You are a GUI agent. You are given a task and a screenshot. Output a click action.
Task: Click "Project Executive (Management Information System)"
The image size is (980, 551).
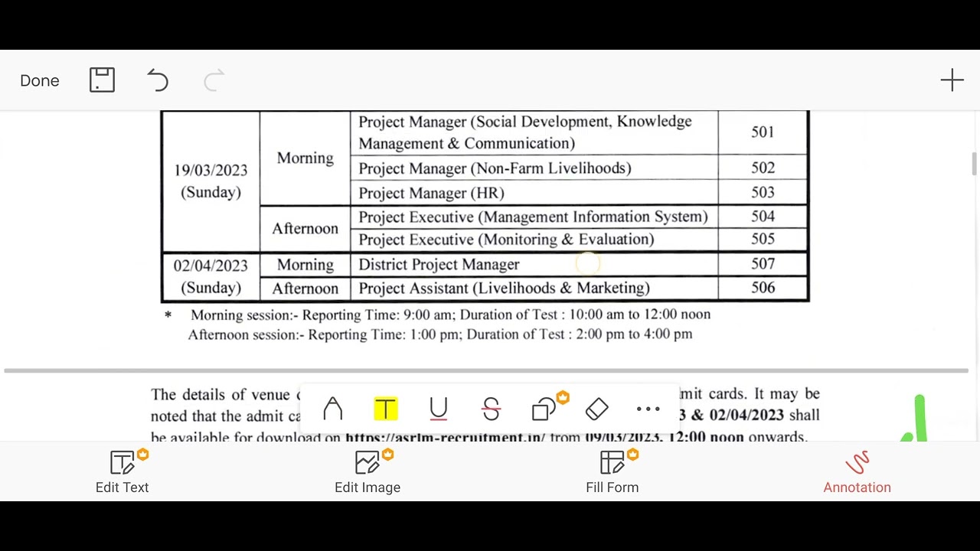tap(533, 217)
